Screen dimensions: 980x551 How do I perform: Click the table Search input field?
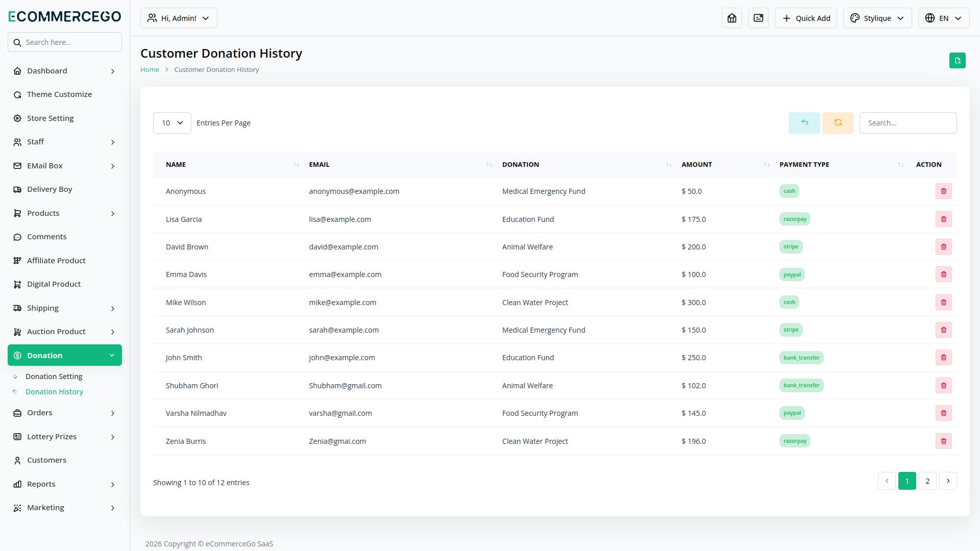click(x=908, y=123)
